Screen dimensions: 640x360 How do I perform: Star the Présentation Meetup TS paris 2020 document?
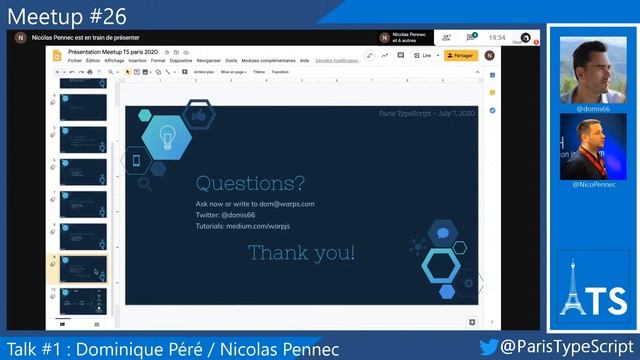click(x=167, y=52)
